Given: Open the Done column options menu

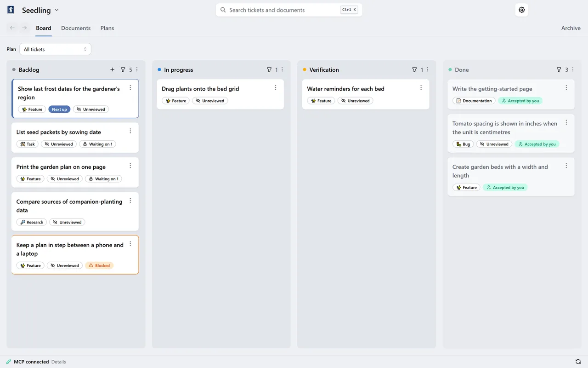Looking at the screenshot, I should tap(573, 70).
